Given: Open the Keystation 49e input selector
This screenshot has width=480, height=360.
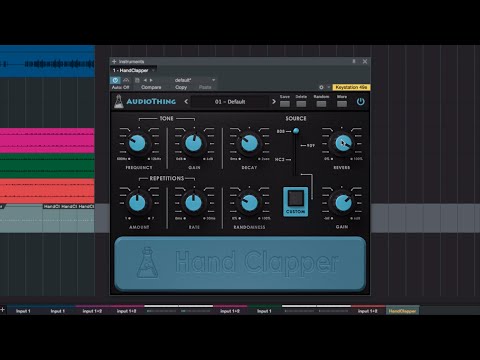Looking at the screenshot, I should coord(351,87).
